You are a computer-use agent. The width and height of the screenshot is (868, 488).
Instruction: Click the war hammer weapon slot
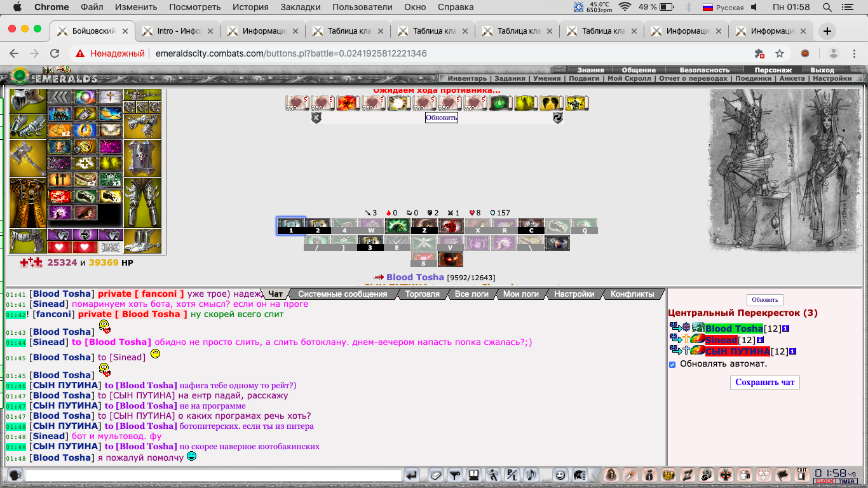28,158
